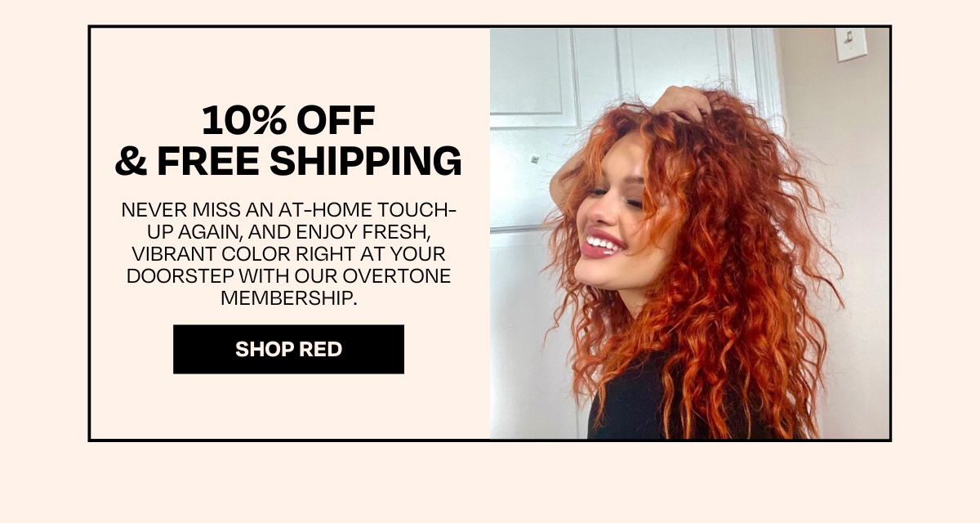Click the small latch on the white door
980x523 pixels.
534,159
